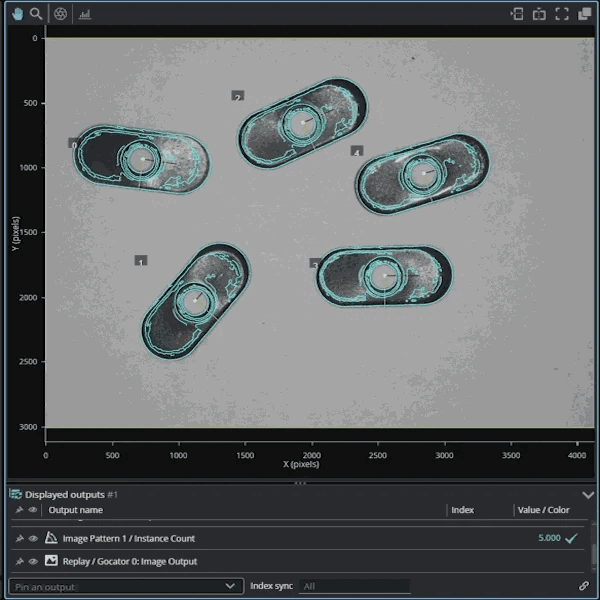
Task: Click the checkmark next to value 5.000
Action: coord(571,538)
